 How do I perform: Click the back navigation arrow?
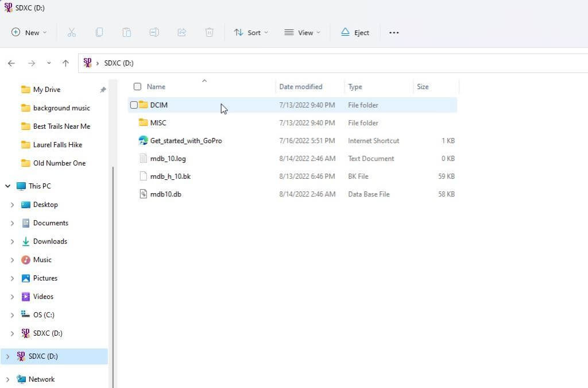(11, 63)
